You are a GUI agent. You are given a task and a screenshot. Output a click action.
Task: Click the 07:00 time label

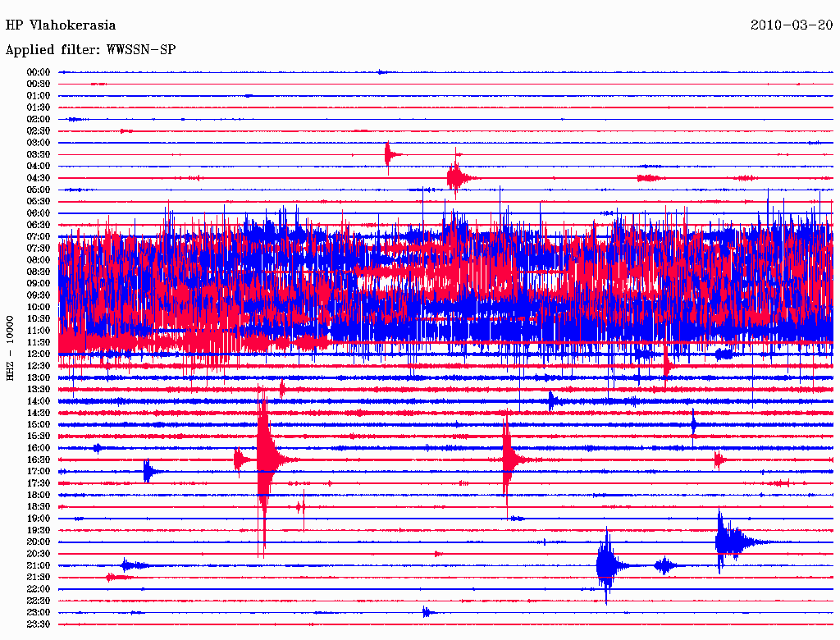39,237
